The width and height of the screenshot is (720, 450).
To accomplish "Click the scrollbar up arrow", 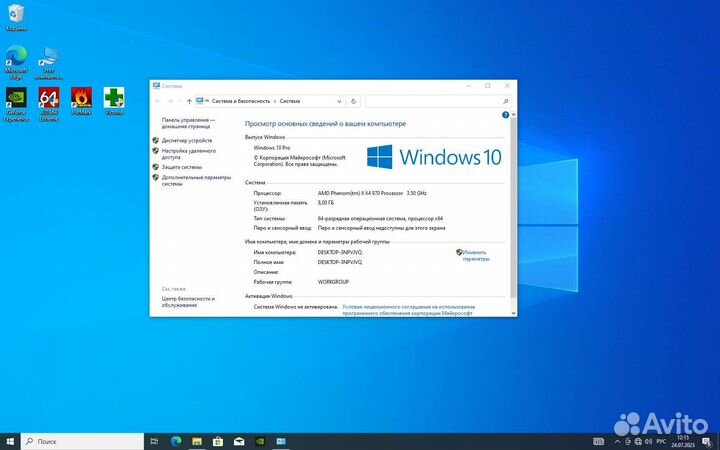I will tap(513, 114).
